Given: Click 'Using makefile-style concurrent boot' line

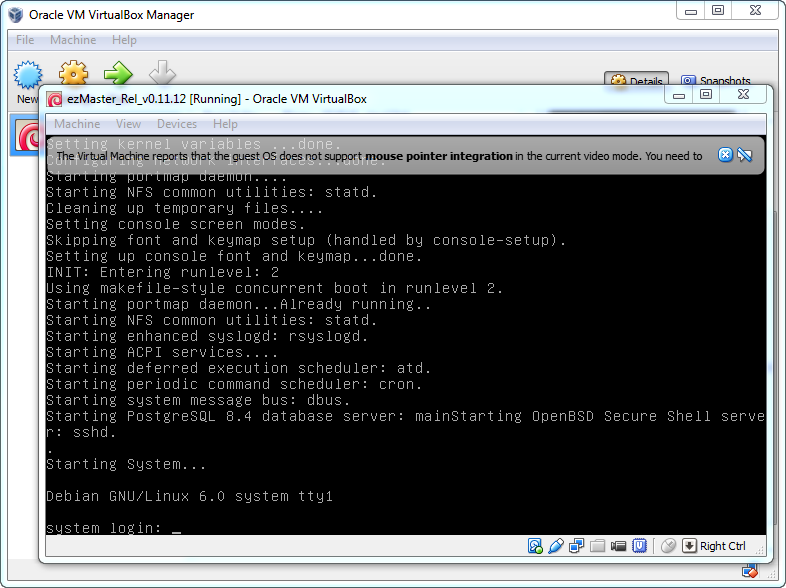Looking at the screenshot, I should [275, 288].
